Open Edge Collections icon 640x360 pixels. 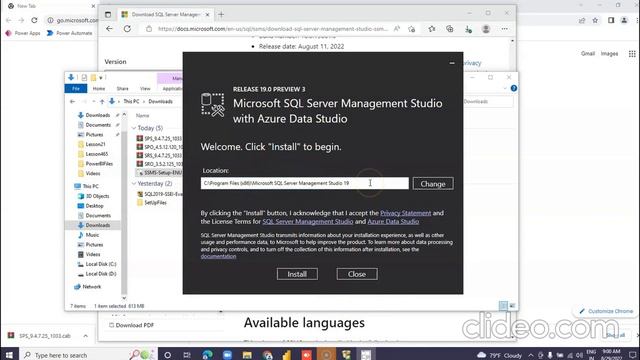(x=449, y=29)
